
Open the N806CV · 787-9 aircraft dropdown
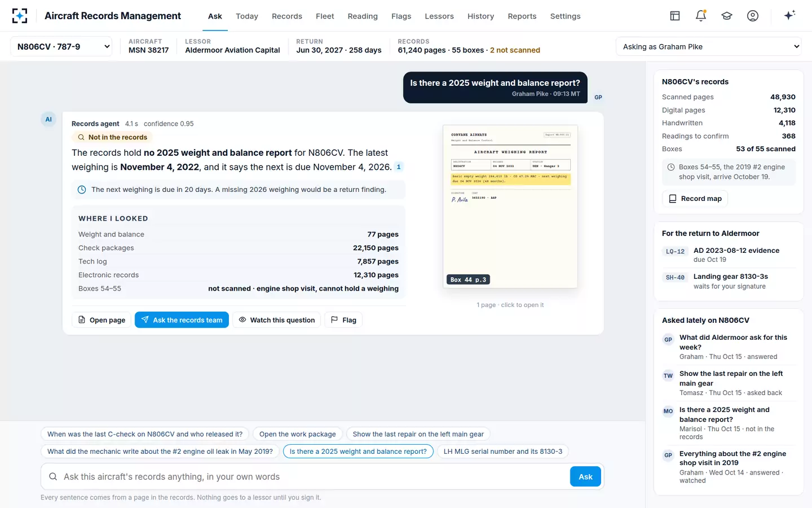coord(61,46)
